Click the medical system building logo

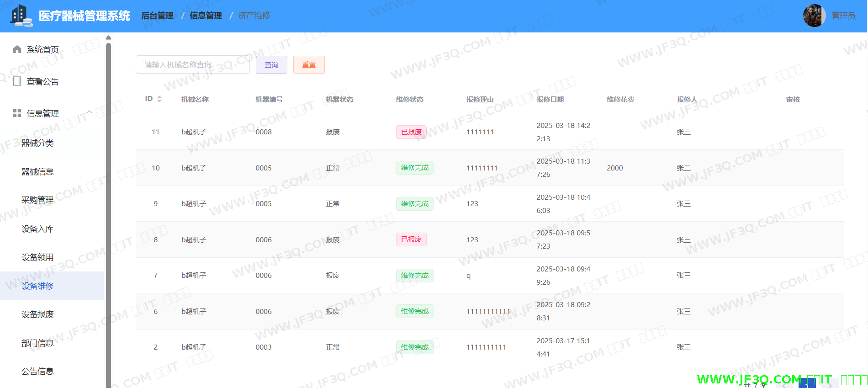point(21,16)
